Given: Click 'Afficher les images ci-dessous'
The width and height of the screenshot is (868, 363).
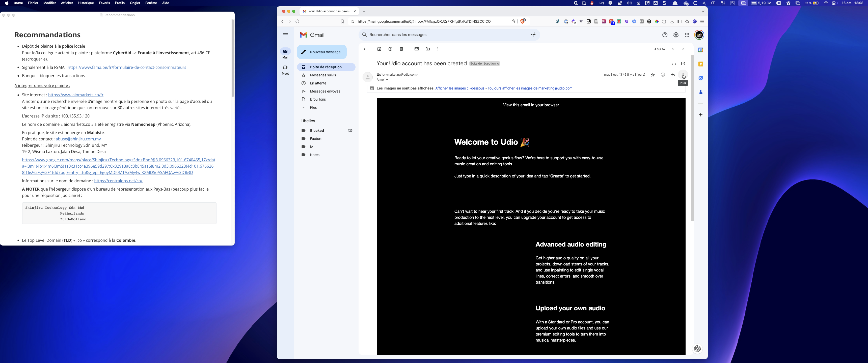Looking at the screenshot, I should coord(459,88).
